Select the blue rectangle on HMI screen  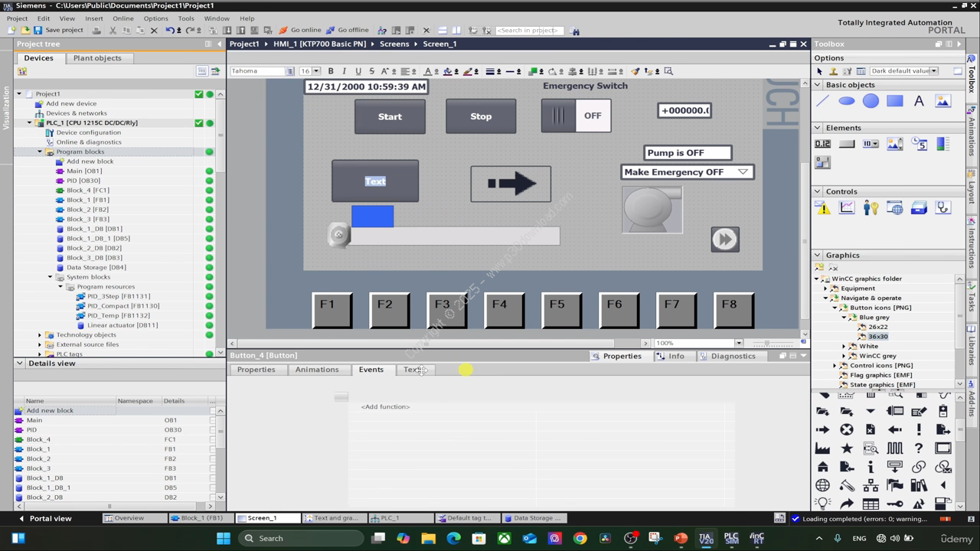[x=373, y=216]
